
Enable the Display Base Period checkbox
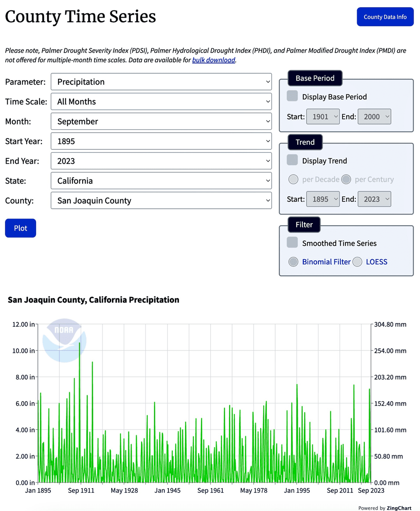pos(292,96)
